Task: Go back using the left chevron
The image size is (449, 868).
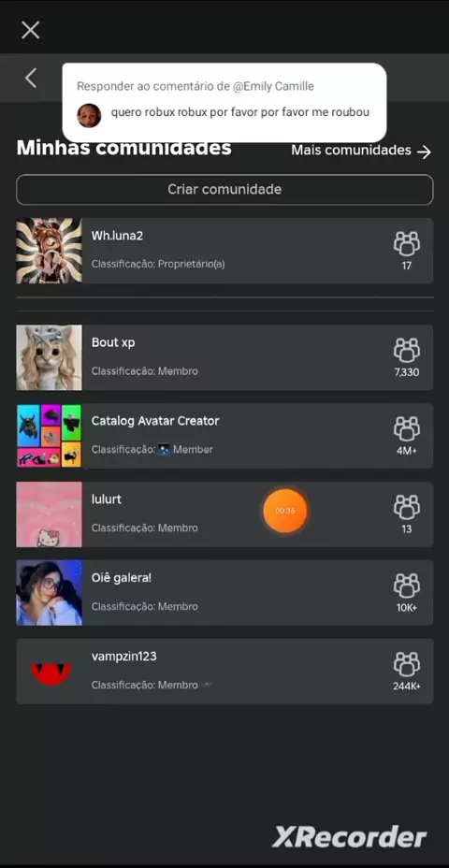Action: point(31,78)
